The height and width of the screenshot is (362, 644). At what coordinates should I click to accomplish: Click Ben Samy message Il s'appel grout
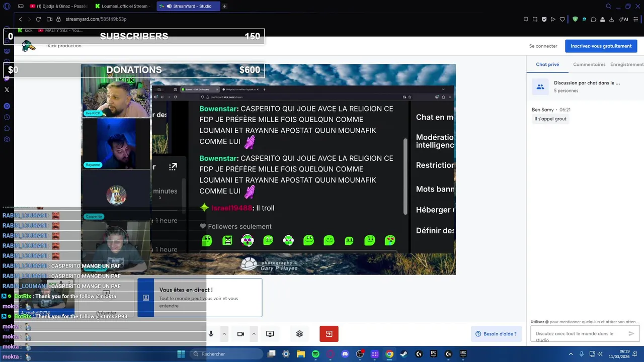[550, 119]
